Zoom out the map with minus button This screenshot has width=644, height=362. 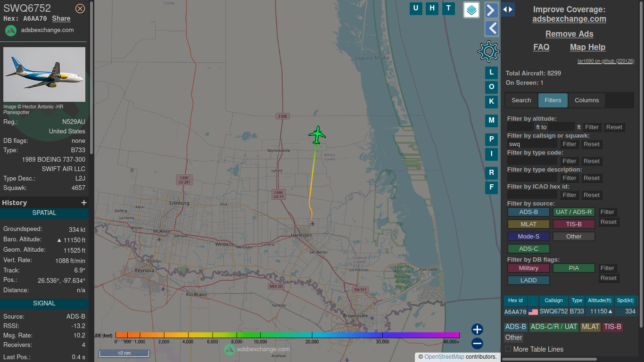[477, 343]
